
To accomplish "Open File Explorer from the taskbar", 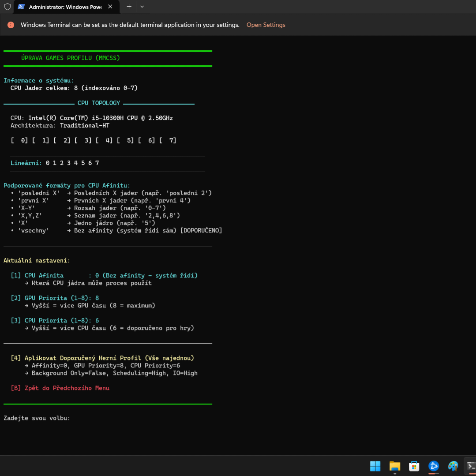I will 394,466.
